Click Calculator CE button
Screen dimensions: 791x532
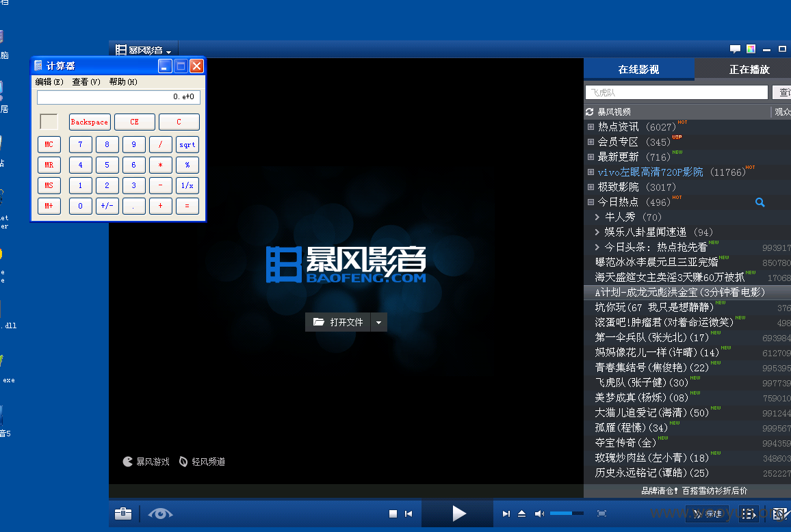(134, 122)
